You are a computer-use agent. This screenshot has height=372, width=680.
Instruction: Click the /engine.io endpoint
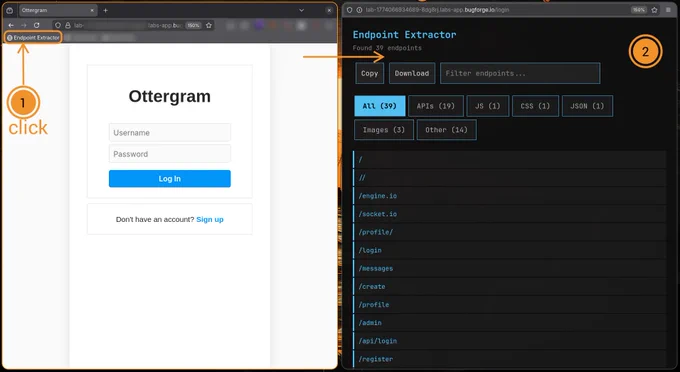pyautogui.click(x=510, y=196)
